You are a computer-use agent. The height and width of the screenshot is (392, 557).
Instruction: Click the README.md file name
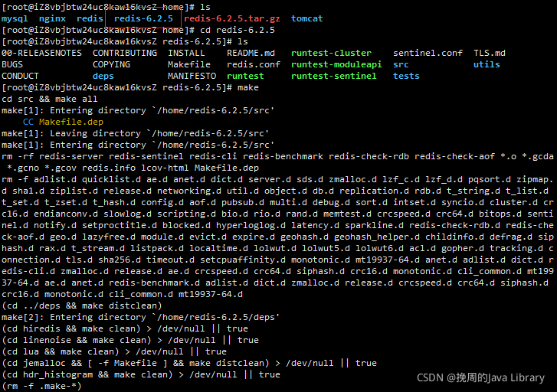click(x=251, y=53)
